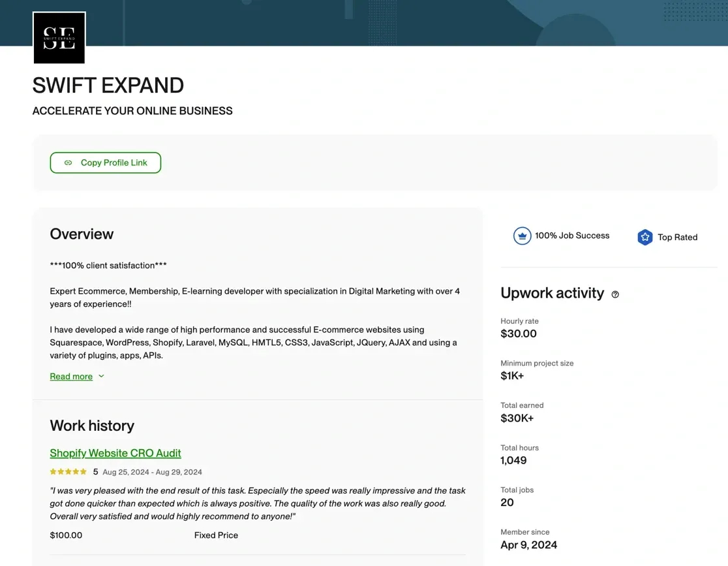Click the Total earned label
Screen dimensions: 728x566
coord(522,405)
